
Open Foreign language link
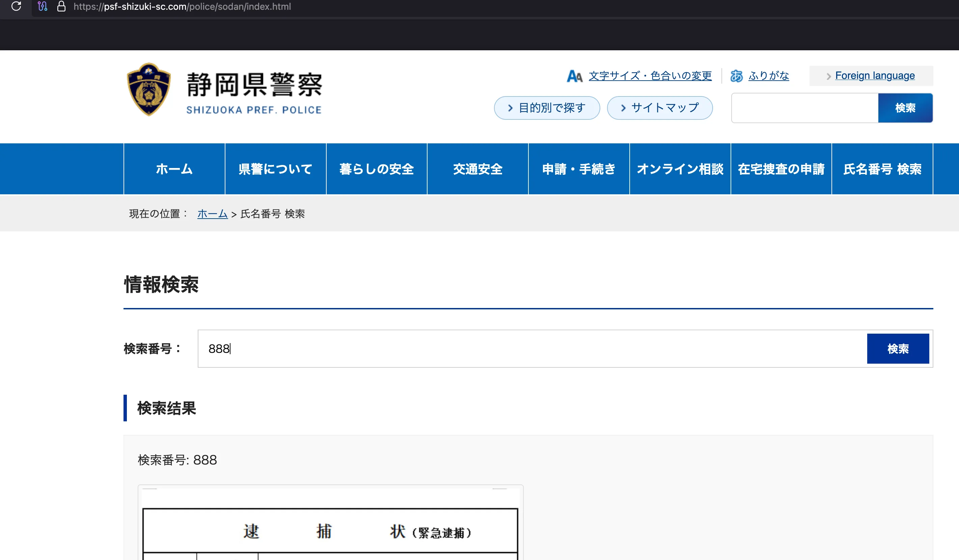(875, 75)
